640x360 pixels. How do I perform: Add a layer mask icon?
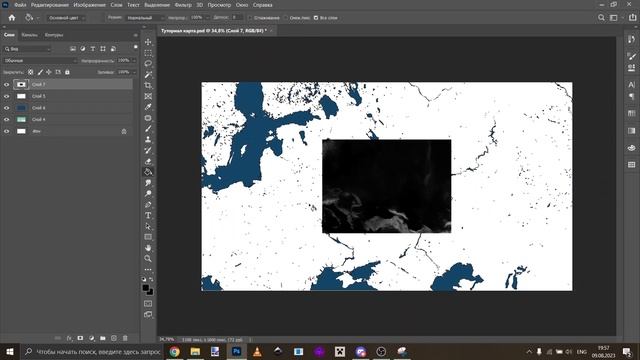(80, 338)
